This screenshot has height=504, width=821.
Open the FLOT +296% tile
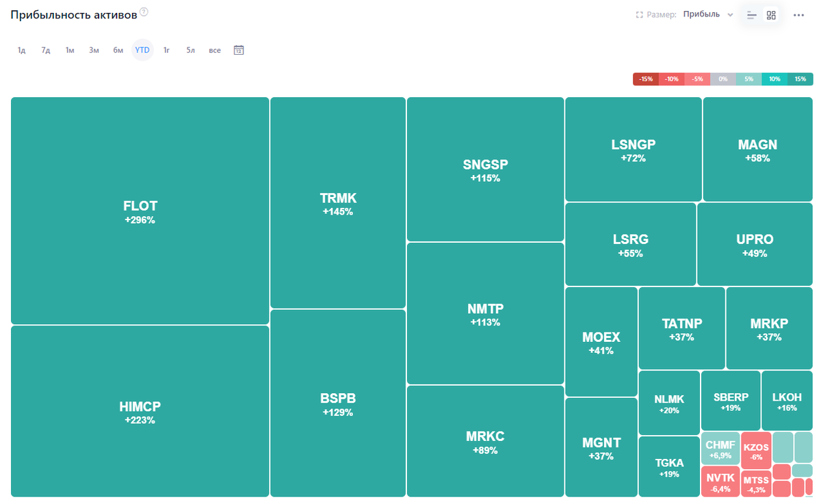(140, 211)
